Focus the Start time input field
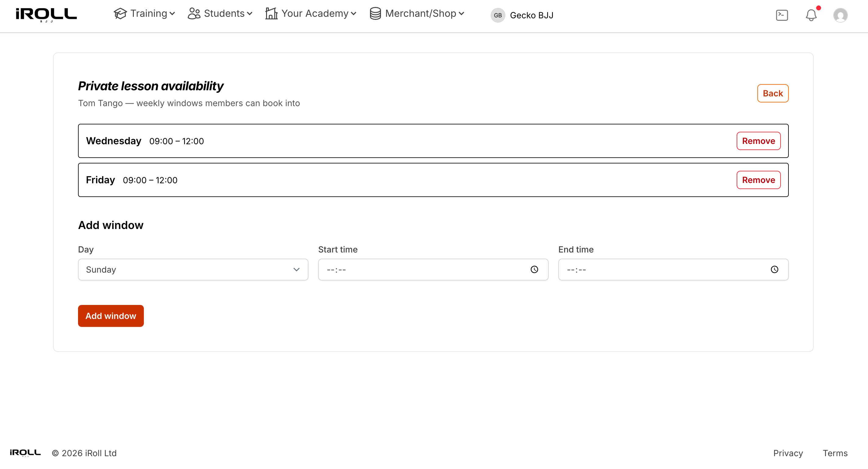 [433, 269]
